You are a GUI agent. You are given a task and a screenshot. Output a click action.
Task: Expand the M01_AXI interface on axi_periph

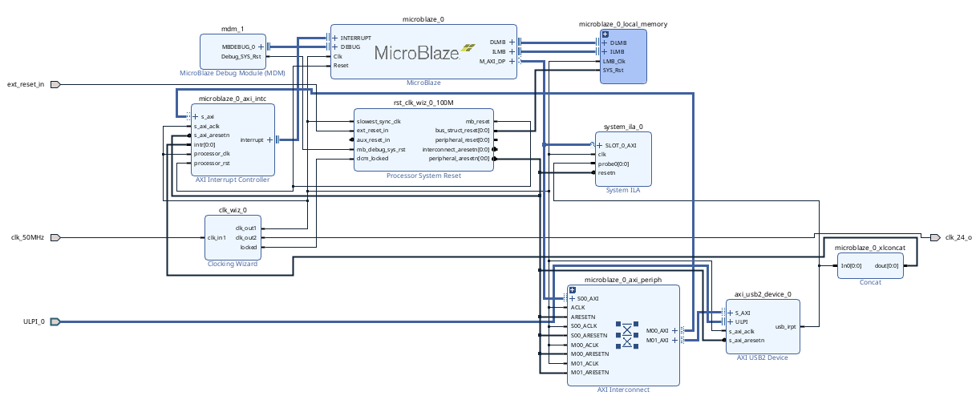(674, 340)
